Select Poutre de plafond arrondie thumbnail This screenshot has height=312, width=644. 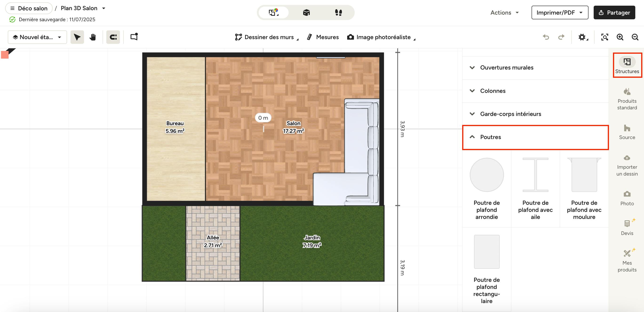tap(486, 175)
